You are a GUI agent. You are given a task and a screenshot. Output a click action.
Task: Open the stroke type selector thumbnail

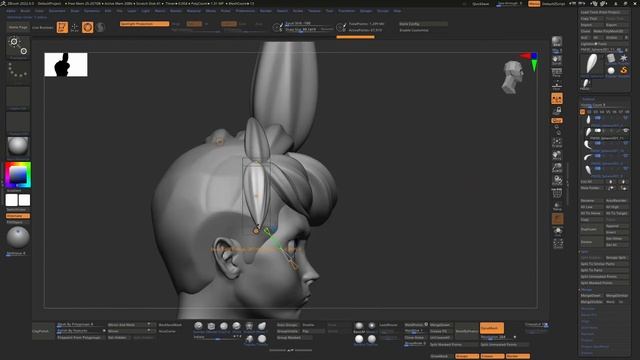pos(18,72)
